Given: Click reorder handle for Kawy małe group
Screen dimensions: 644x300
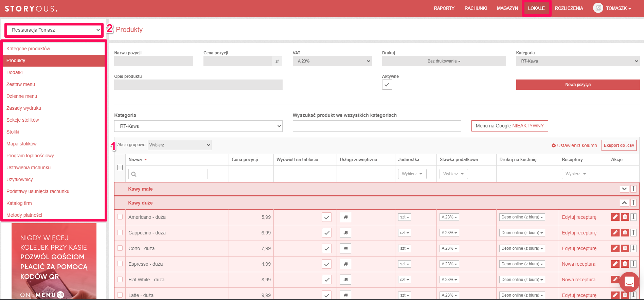Looking at the screenshot, I should click(x=633, y=189).
